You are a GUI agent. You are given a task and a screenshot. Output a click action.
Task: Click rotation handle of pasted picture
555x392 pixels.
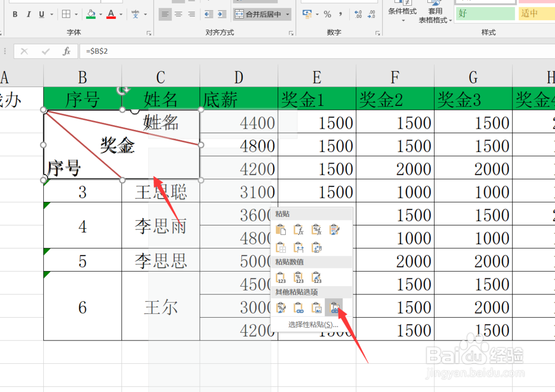(x=123, y=91)
